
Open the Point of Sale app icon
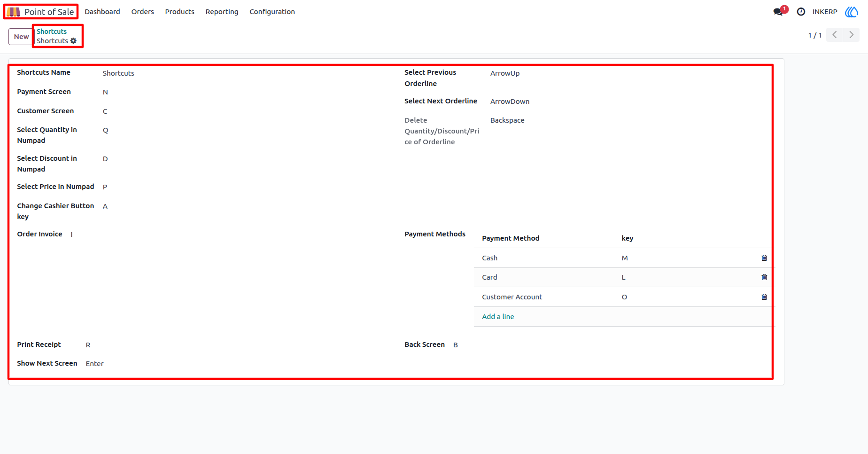point(13,12)
